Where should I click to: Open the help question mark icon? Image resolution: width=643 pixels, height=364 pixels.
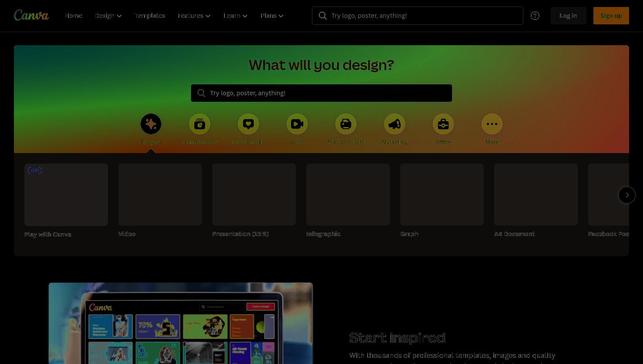[535, 16]
